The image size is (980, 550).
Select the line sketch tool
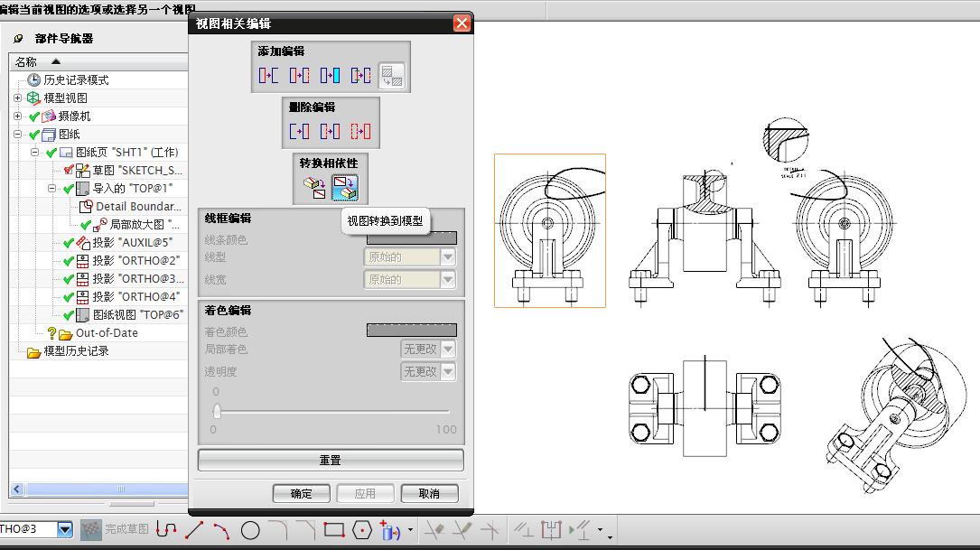[x=194, y=531]
